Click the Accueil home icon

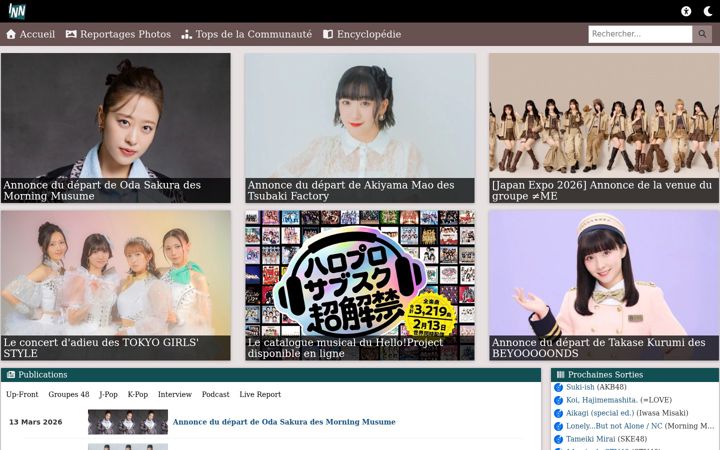pos(11,34)
